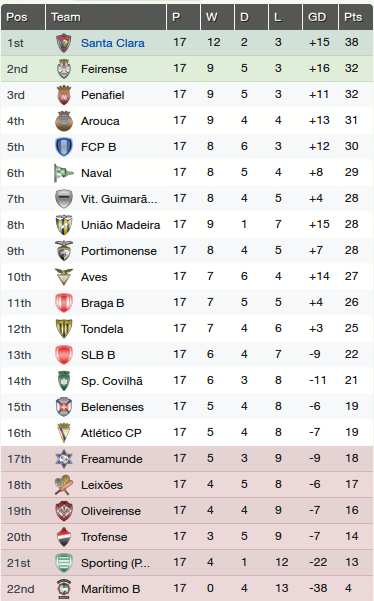Open the Portimonense team name
The height and width of the screenshot is (601, 374).
pos(119,251)
